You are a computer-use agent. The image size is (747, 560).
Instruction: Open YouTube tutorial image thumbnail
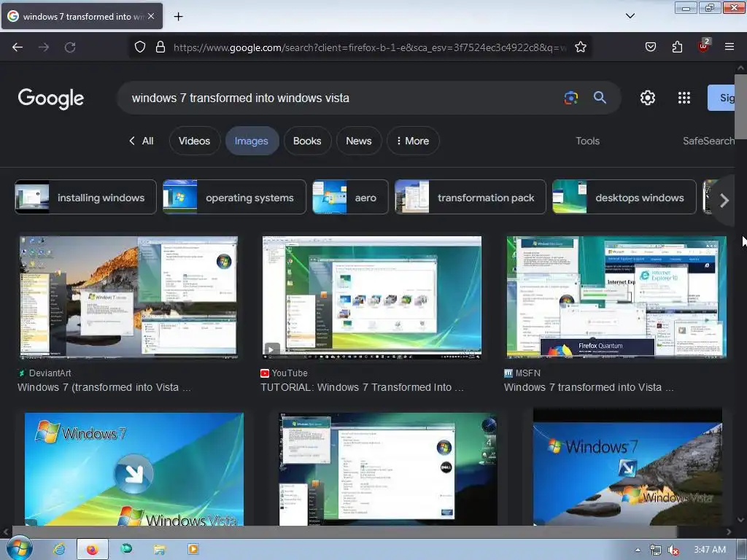[371, 297]
